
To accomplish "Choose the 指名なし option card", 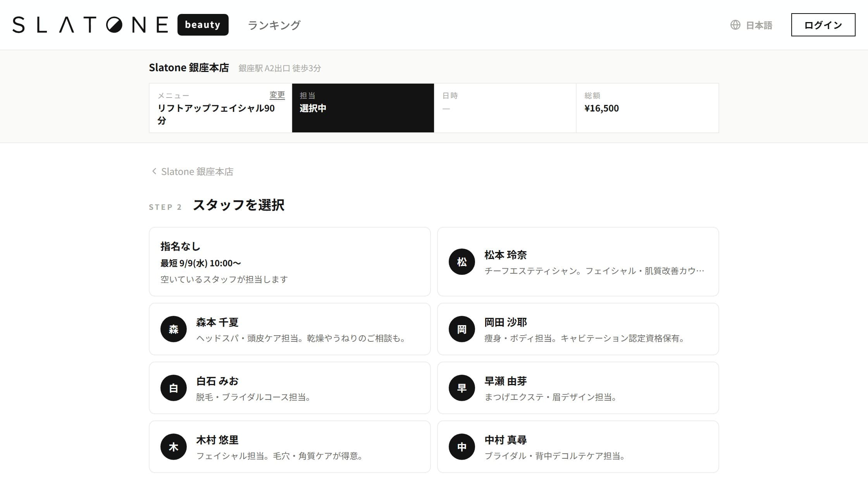I will (289, 262).
